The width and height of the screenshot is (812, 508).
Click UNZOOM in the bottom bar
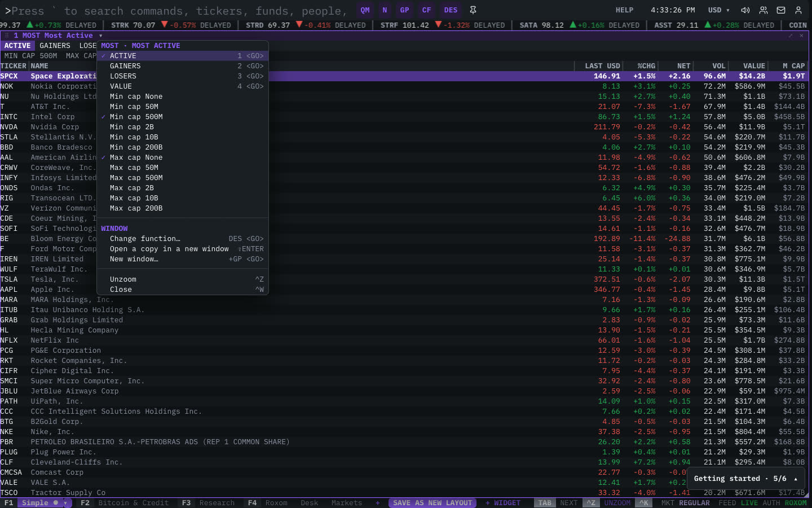pyautogui.click(x=617, y=503)
